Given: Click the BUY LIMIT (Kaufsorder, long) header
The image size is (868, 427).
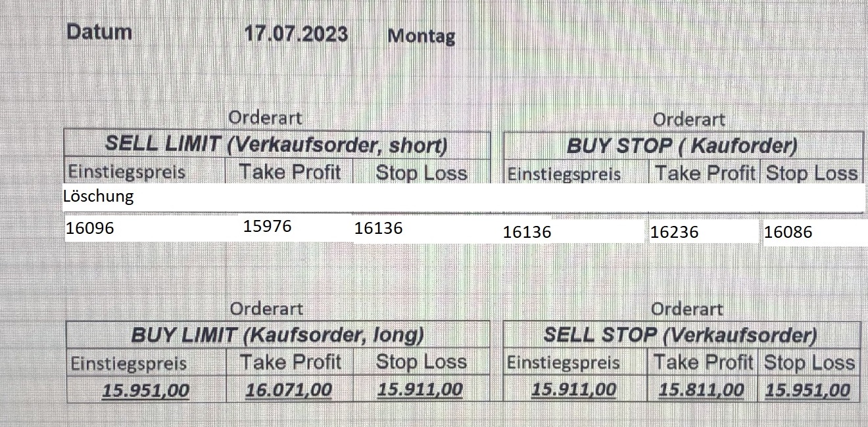Looking at the screenshot, I should [x=277, y=335].
